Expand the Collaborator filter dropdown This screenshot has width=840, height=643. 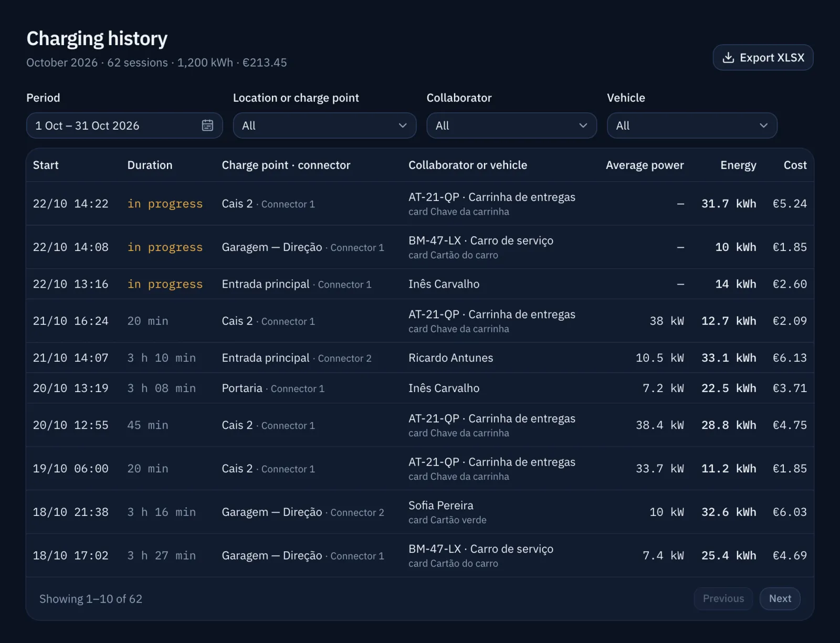[x=511, y=125]
